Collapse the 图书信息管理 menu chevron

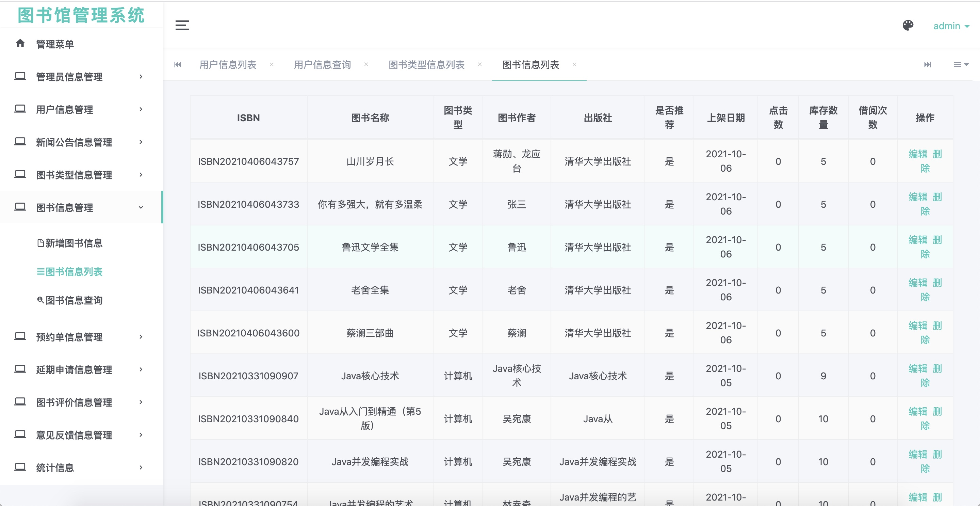coord(141,207)
